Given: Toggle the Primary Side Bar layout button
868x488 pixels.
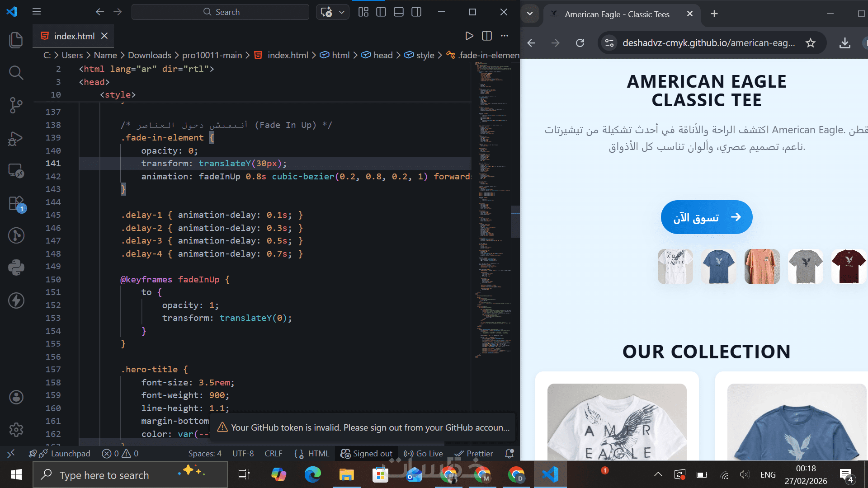Looking at the screenshot, I should click(x=381, y=12).
